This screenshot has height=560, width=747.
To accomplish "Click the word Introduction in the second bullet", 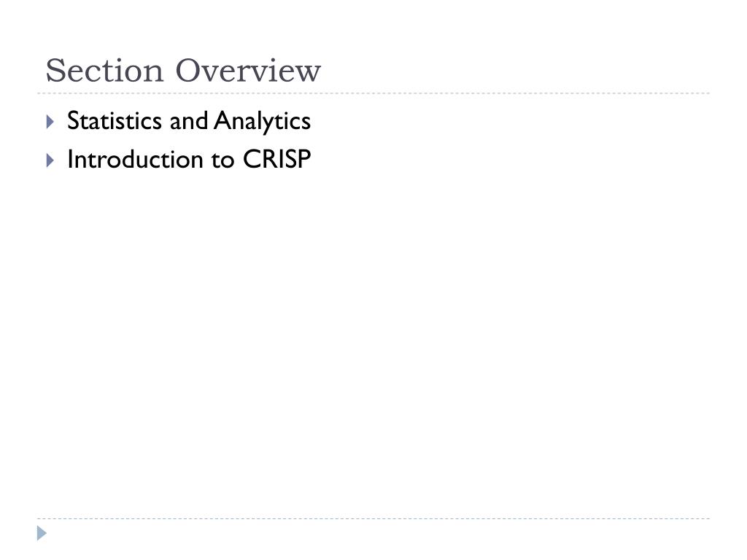I will tap(135, 159).
